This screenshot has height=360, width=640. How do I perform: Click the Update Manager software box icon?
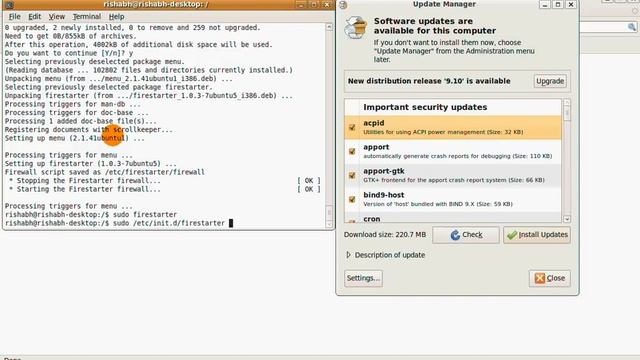click(x=356, y=27)
